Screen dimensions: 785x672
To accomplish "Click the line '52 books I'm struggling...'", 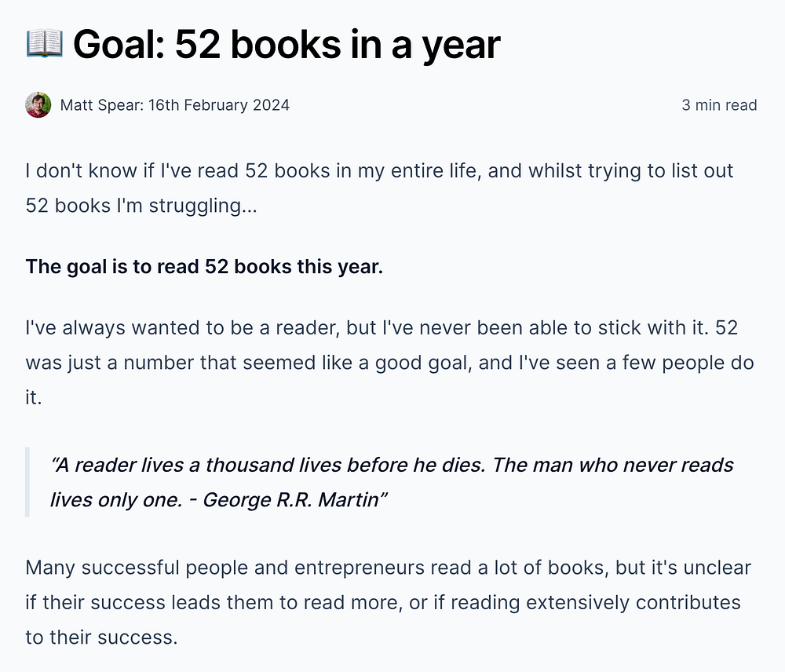I will (141, 206).
